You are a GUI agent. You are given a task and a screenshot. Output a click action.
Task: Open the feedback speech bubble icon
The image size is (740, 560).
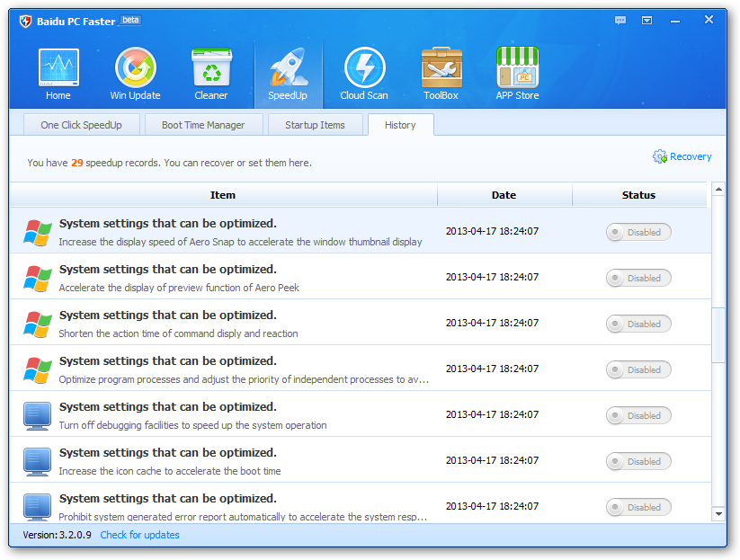(x=620, y=21)
